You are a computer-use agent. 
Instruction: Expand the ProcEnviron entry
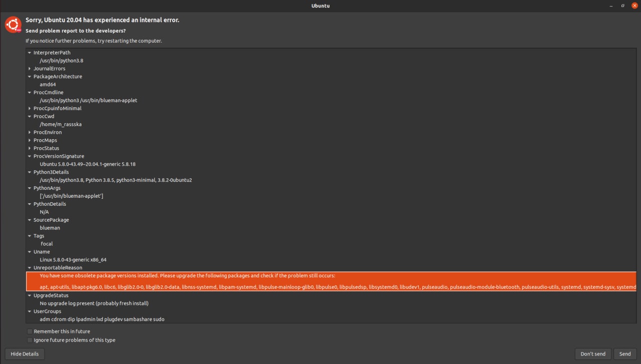[x=30, y=133]
